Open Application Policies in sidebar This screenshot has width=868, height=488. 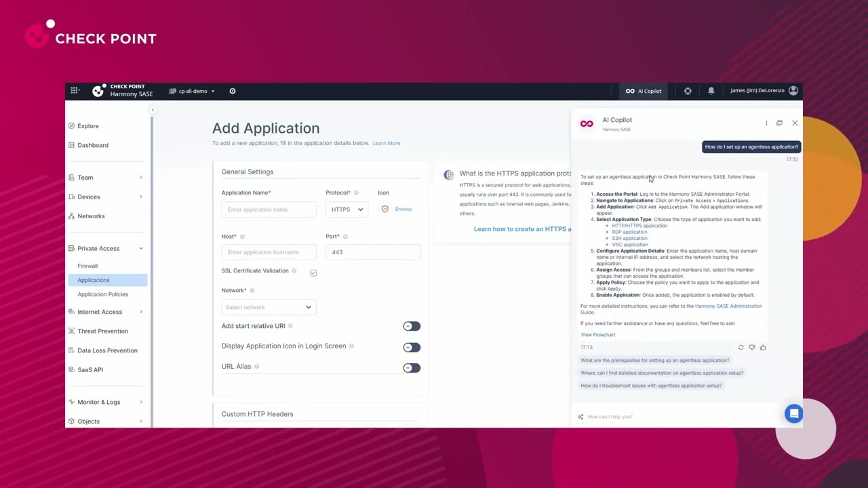(x=102, y=294)
